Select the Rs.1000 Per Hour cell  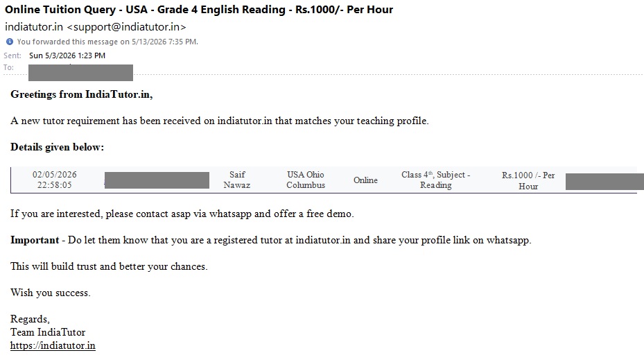pyautogui.click(x=528, y=181)
